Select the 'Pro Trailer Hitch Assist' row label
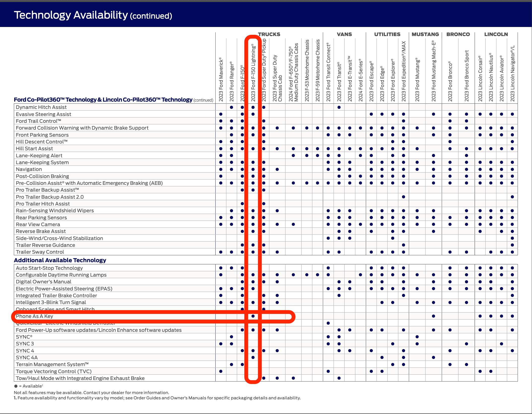Viewport: 532px width, 414px height. point(43,204)
